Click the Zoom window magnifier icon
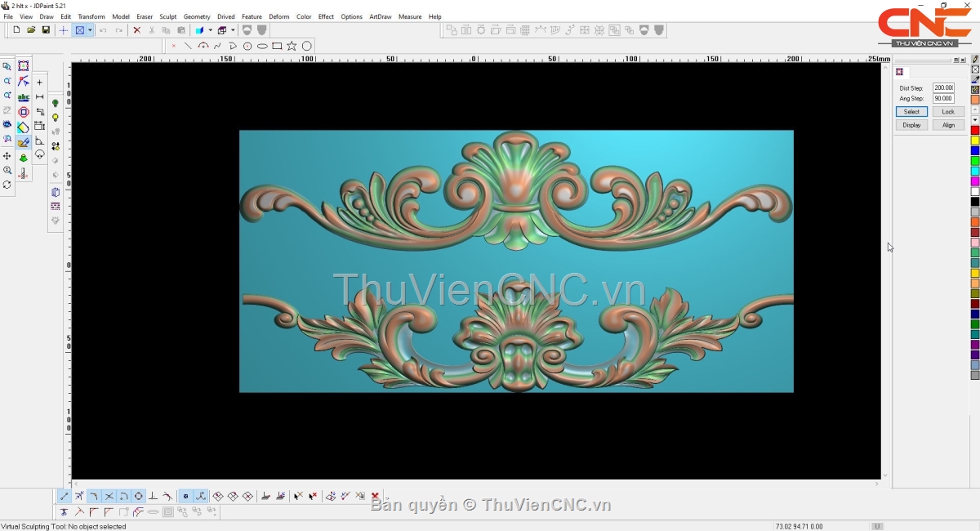 [7, 66]
